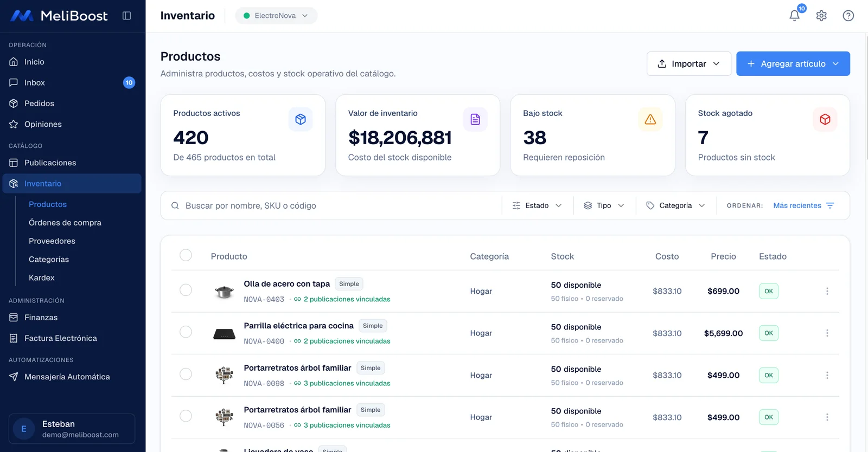Select Olla de acero con tapa checkbox
The height and width of the screenshot is (452, 868).
pyautogui.click(x=186, y=290)
